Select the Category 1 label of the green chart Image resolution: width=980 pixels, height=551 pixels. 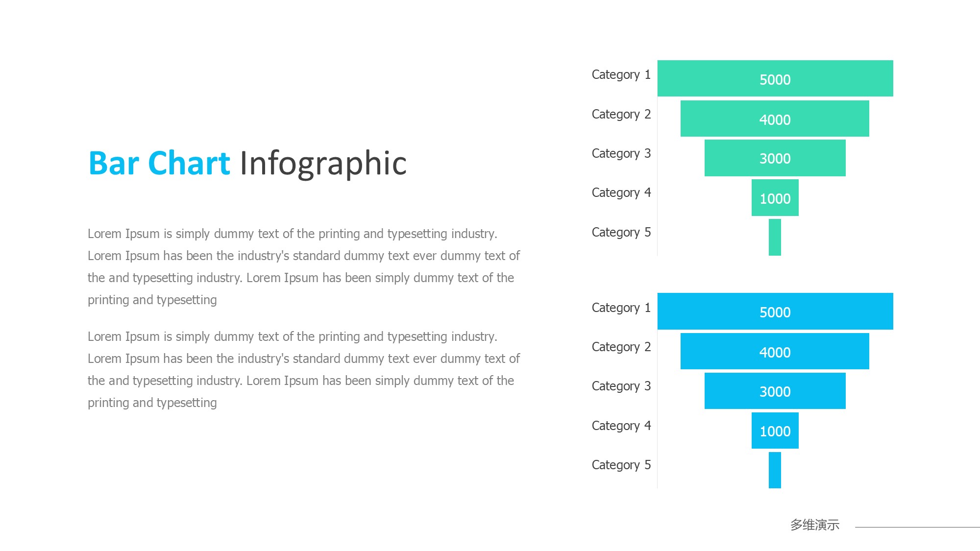[621, 74]
